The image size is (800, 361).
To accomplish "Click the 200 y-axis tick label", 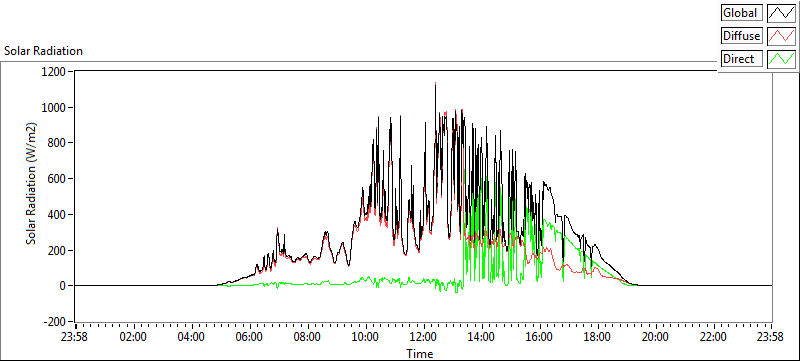I will click(x=58, y=250).
